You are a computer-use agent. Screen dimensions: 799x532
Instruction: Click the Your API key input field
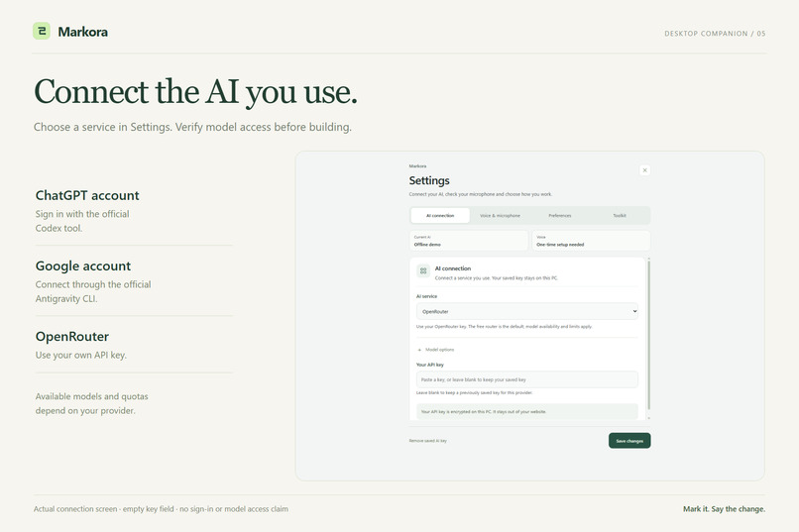point(527,379)
